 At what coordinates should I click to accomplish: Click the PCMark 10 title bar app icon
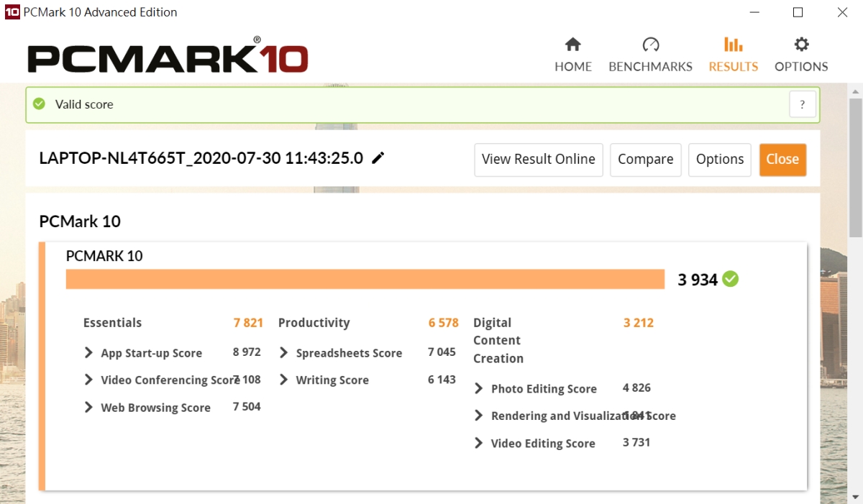coord(12,12)
